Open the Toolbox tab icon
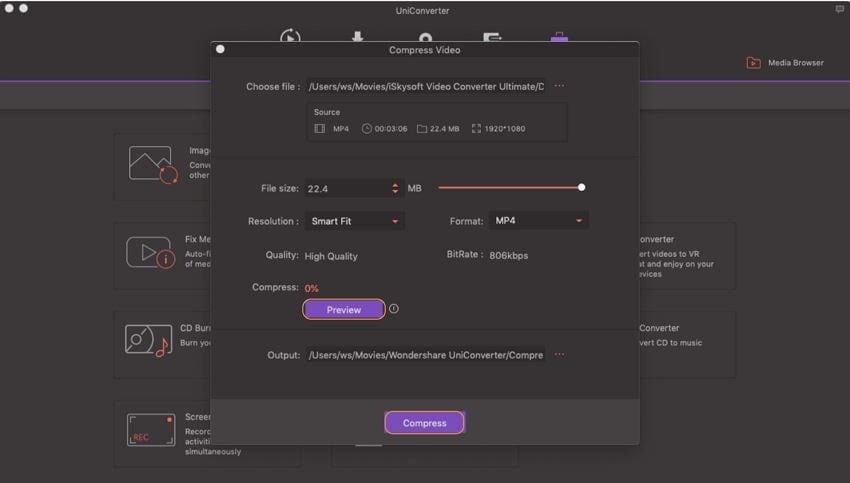This screenshot has height=483, width=850. coord(559,37)
